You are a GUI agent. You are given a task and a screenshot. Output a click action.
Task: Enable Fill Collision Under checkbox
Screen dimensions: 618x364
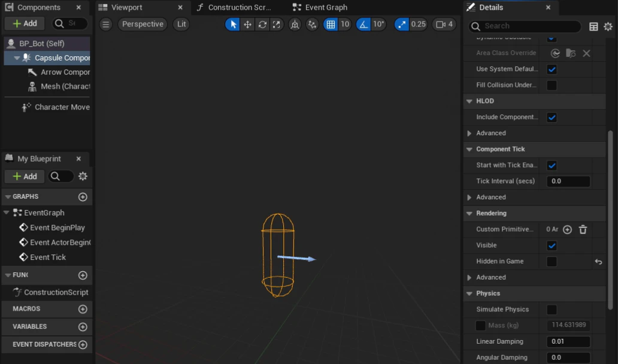pos(552,85)
